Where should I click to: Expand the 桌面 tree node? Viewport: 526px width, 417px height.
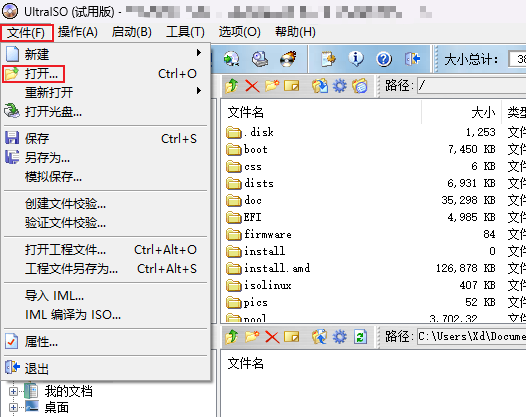(x=13, y=407)
